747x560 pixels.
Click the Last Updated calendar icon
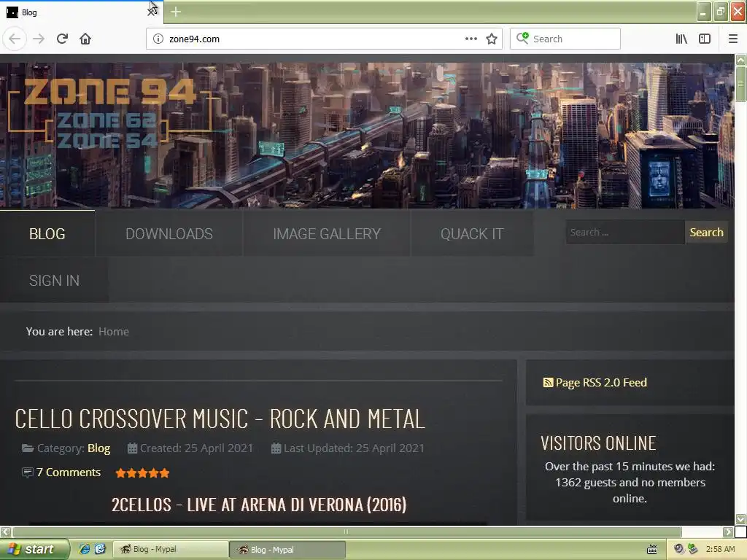[x=276, y=448]
